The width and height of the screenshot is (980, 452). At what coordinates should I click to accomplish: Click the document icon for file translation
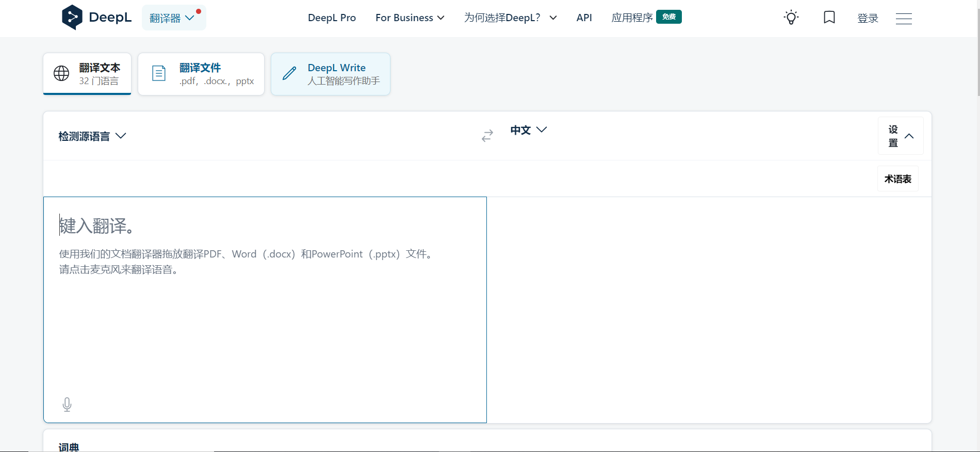click(159, 74)
